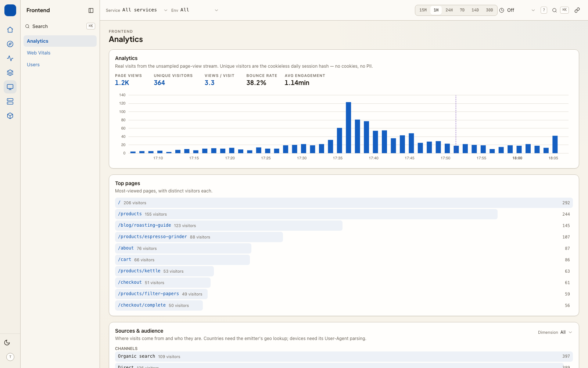Open the compass Explore icon
588x368 pixels.
tap(10, 44)
